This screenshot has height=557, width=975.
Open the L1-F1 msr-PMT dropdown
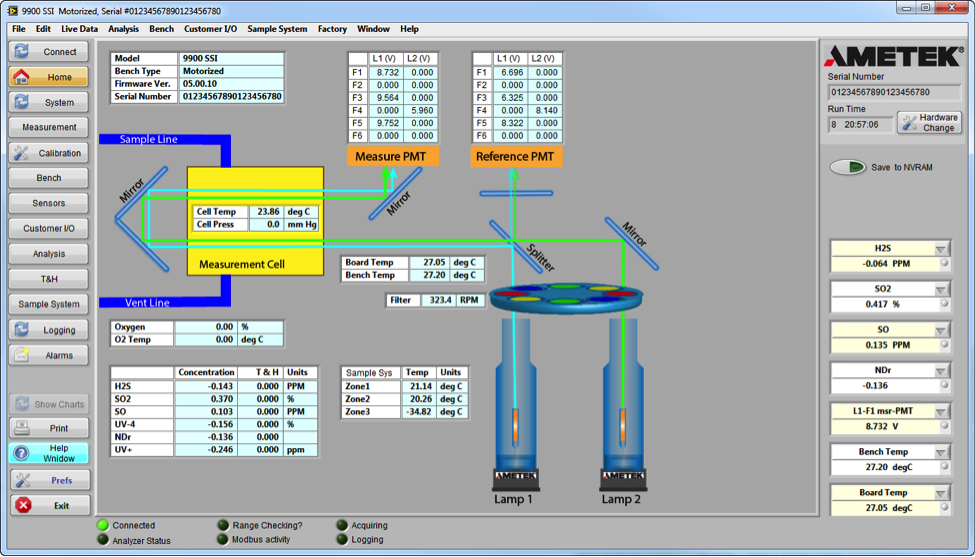941,412
